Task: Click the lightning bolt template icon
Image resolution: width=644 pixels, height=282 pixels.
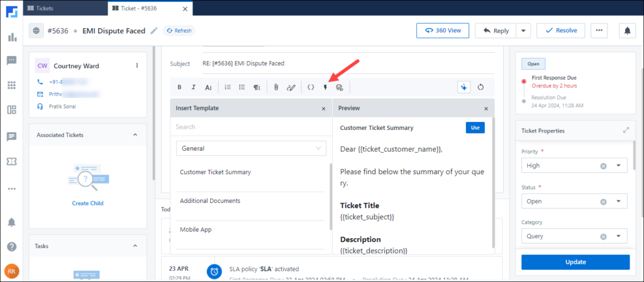Action: pos(325,87)
